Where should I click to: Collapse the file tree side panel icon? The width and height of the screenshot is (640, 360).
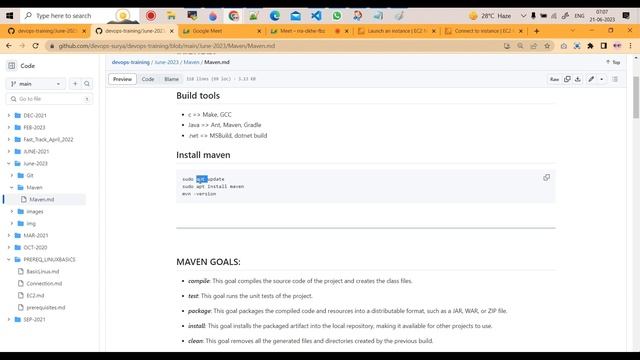[x=11, y=66]
